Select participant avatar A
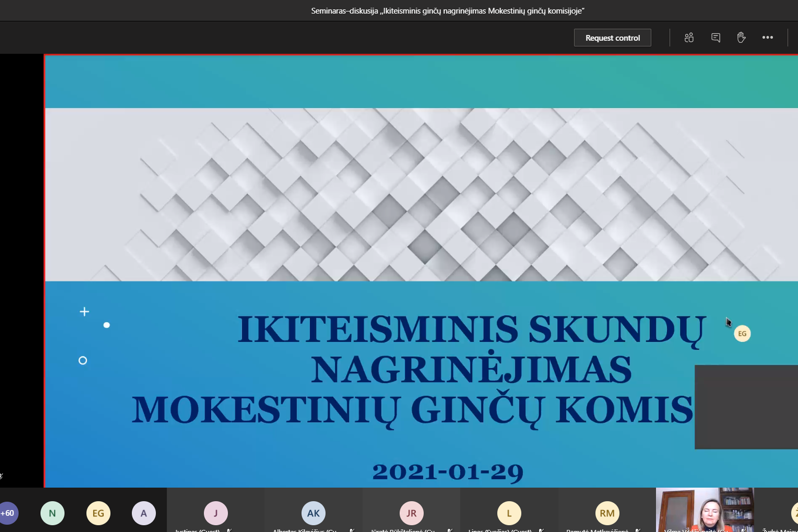798x532 pixels. click(144, 513)
